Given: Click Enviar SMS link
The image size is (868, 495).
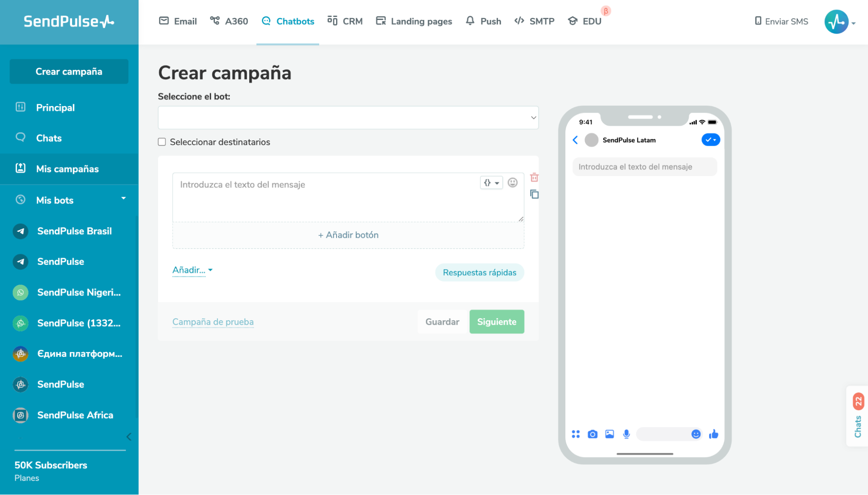Looking at the screenshot, I should click(x=782, y=21).
